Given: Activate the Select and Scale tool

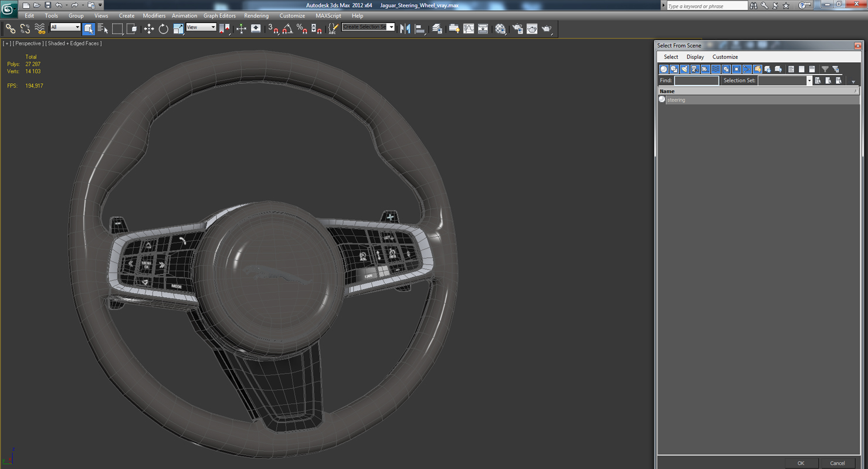Looking at the screenshot, I should [x=178, y=29].
